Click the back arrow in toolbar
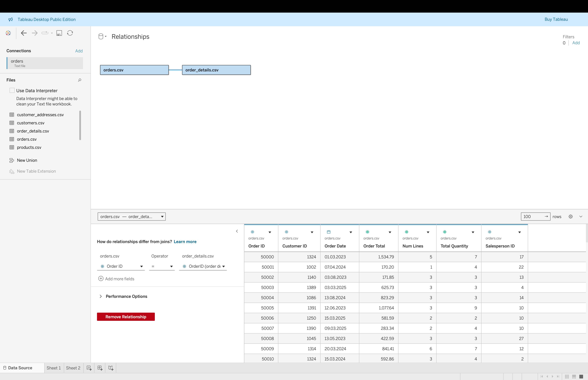The width and height of the screenshot is (588, 380). (x=24, y=33)
